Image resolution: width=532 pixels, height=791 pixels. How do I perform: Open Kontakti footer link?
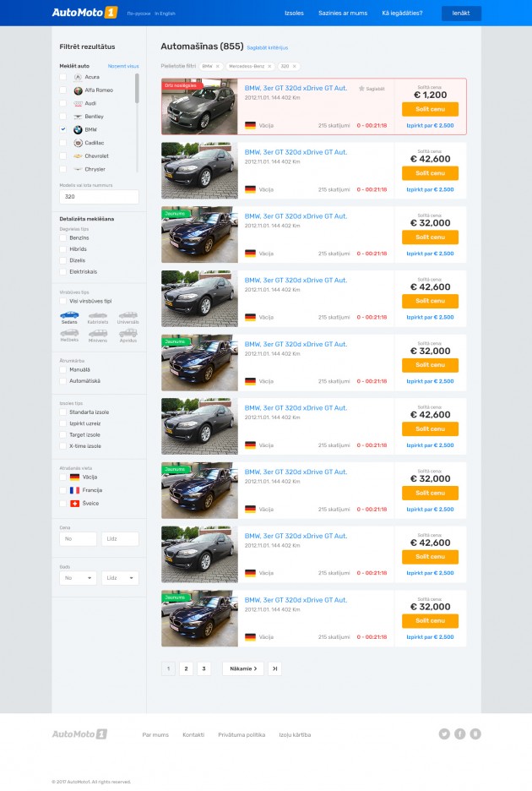[193, 735]
